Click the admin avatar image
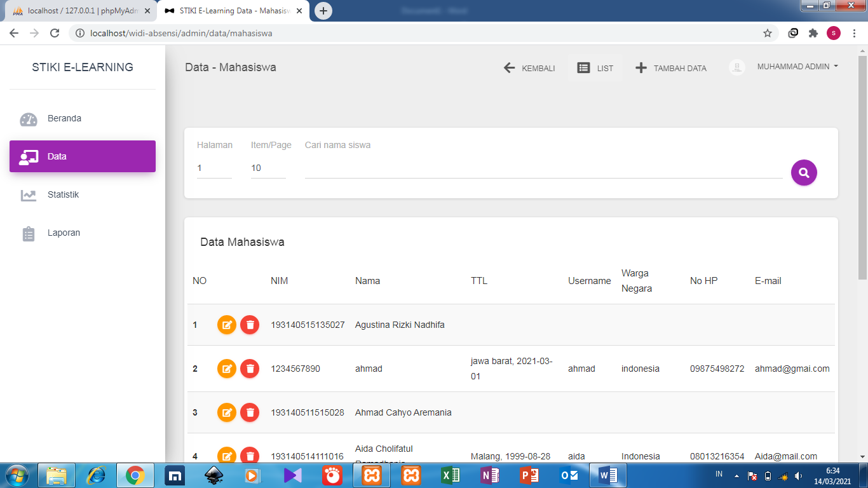The image size is (868, 488). (x=737, y=67)
